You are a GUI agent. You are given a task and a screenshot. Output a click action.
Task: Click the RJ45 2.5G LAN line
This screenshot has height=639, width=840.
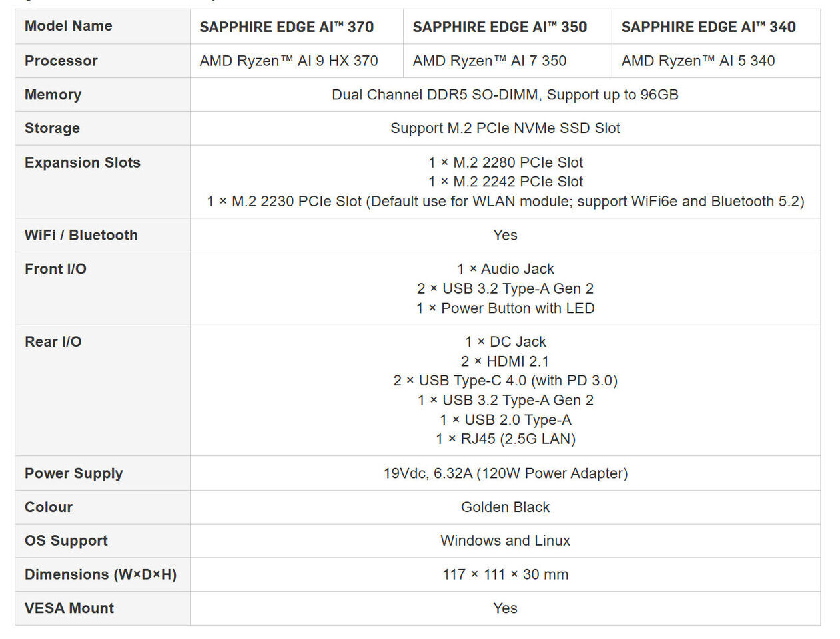tap(505, 439)
